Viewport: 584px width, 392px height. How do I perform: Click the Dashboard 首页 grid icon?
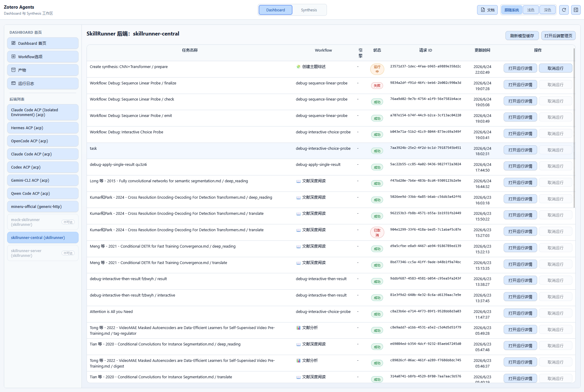point(13,43)
